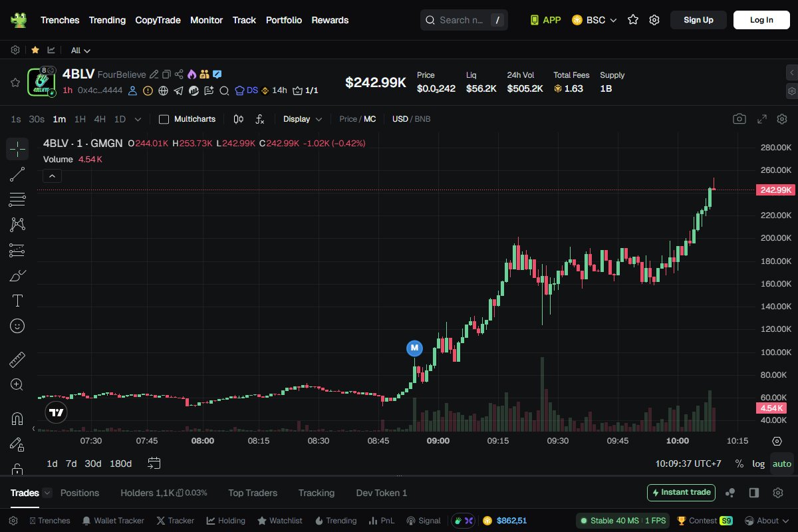
Task: Open the Fibonacci retracement tool
Action: point(17,199)
